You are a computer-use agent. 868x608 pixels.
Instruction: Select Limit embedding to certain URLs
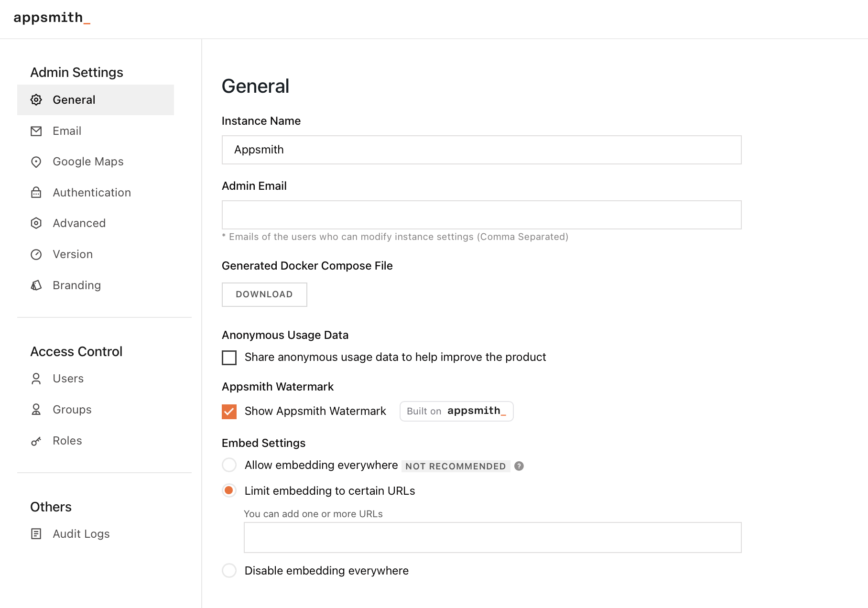[x=229, y=491]
